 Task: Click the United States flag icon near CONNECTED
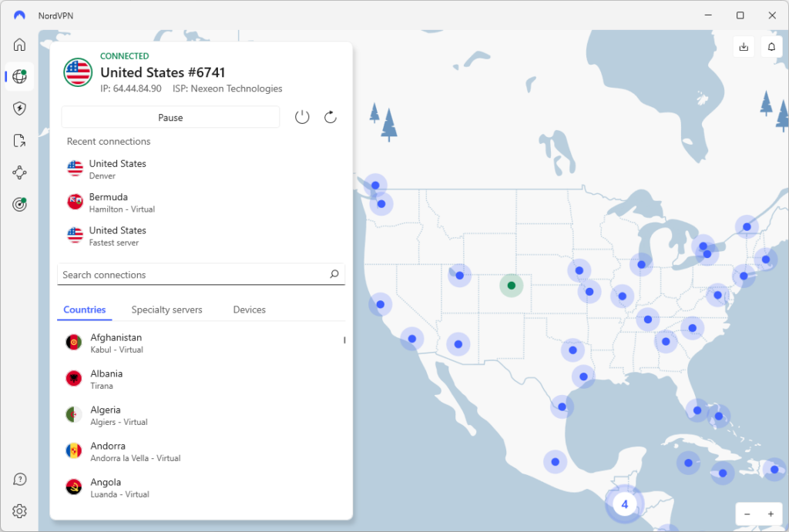(78, 72)
